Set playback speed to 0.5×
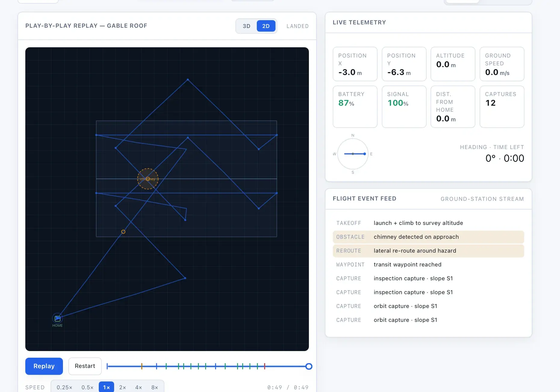This screenshot has height=392, width=560. (87, 387)
